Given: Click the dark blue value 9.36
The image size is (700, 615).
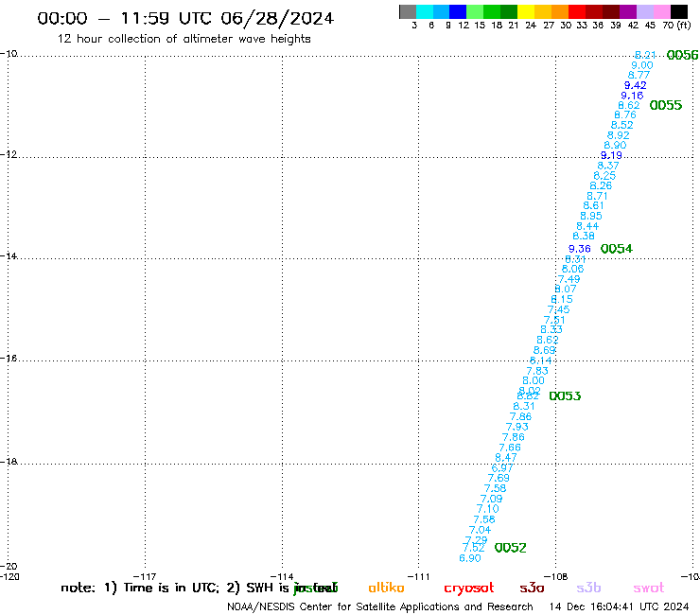Looking at the screenshot, I should coord(580,249).
